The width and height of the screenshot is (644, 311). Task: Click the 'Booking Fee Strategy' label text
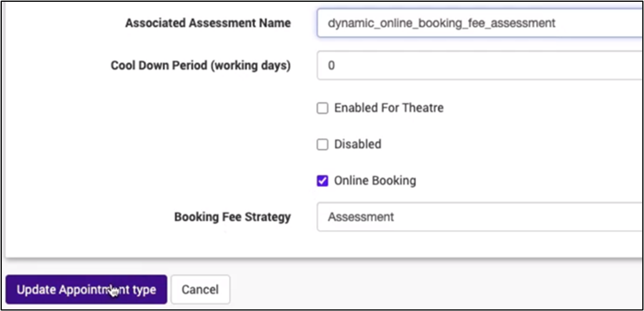(x=232, y=217)
